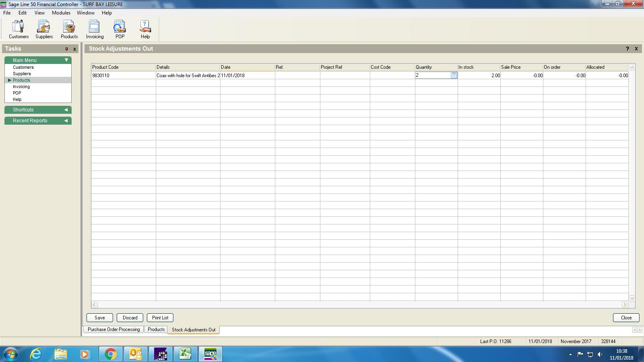Open the Modules menu
Image resolution: width=644 pixels, height=362 pixels.
coord(61,13)
